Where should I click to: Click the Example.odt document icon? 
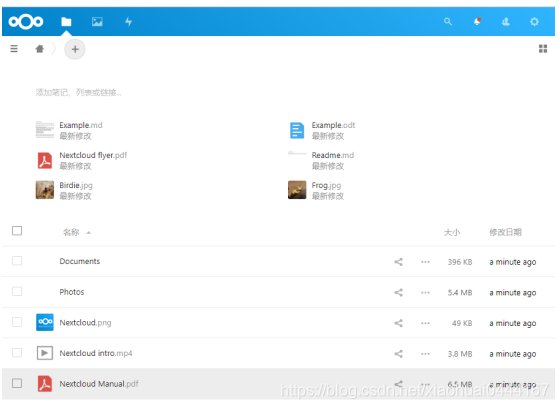(297, 130)
